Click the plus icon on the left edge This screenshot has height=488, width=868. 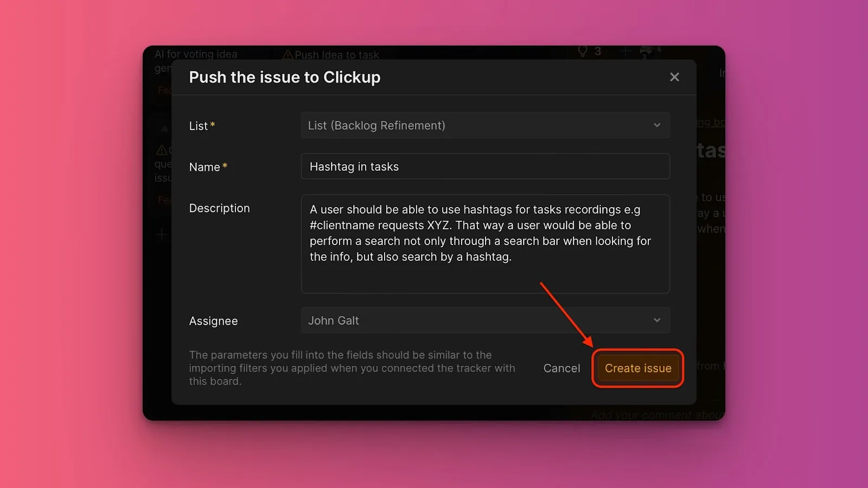click(162, 234)
